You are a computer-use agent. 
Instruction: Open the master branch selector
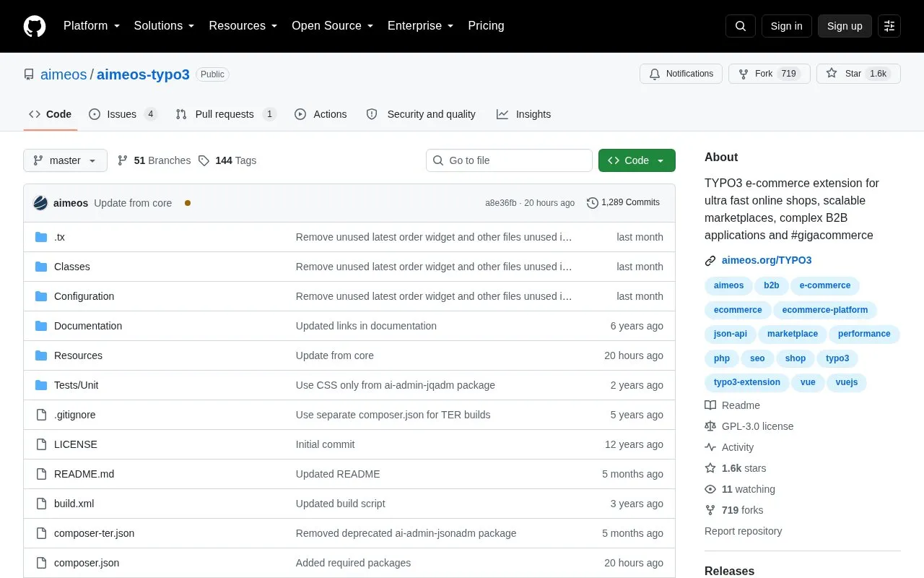pyautogui.click(x=65, y=160)
